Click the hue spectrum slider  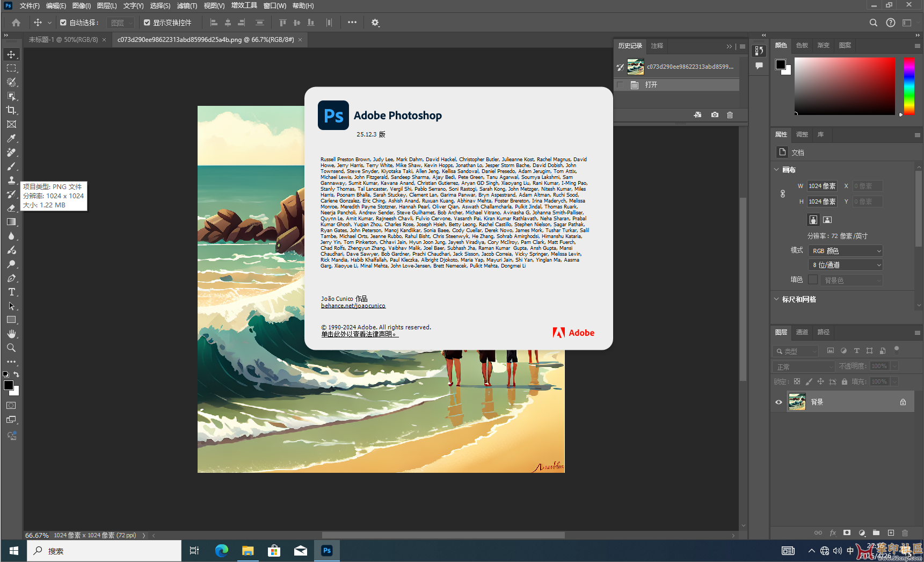(x=909, y=86)
